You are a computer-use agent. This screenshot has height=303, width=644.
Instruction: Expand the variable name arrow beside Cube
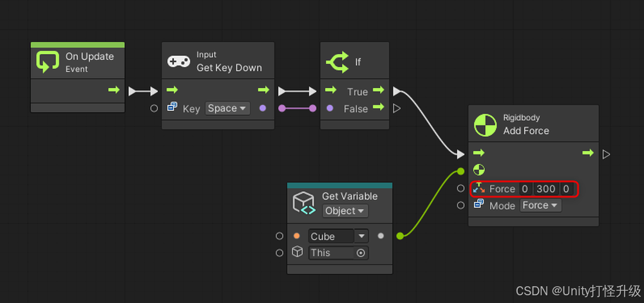pyautogui.click(x=361, y=235)
